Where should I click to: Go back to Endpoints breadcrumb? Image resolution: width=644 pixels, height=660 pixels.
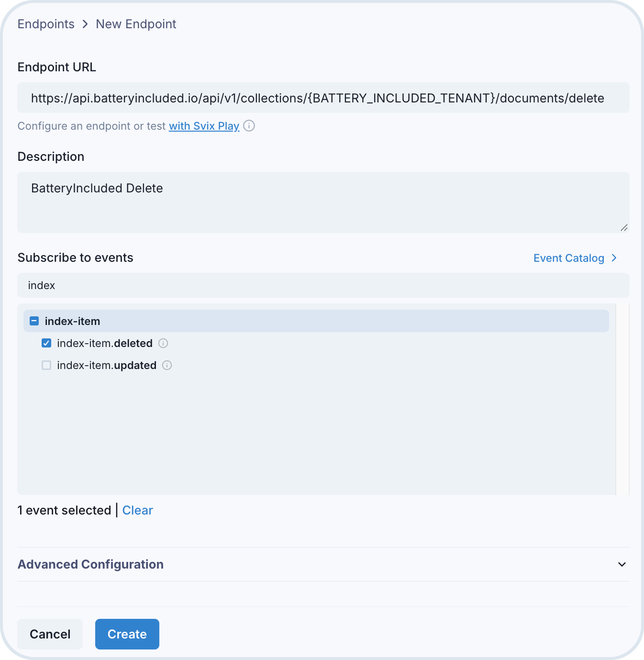click(x=46, y=24)
